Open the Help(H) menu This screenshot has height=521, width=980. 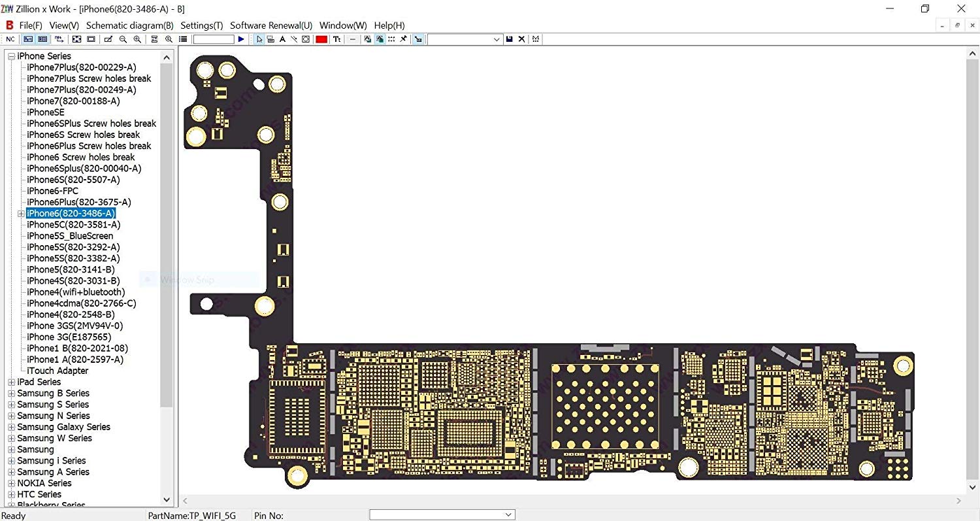coord(389,25)
